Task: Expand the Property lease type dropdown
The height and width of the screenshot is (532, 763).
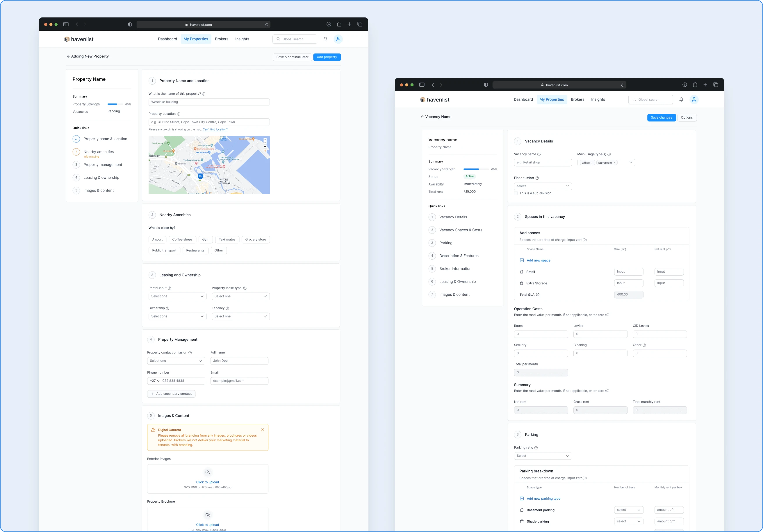Action: 240,297
